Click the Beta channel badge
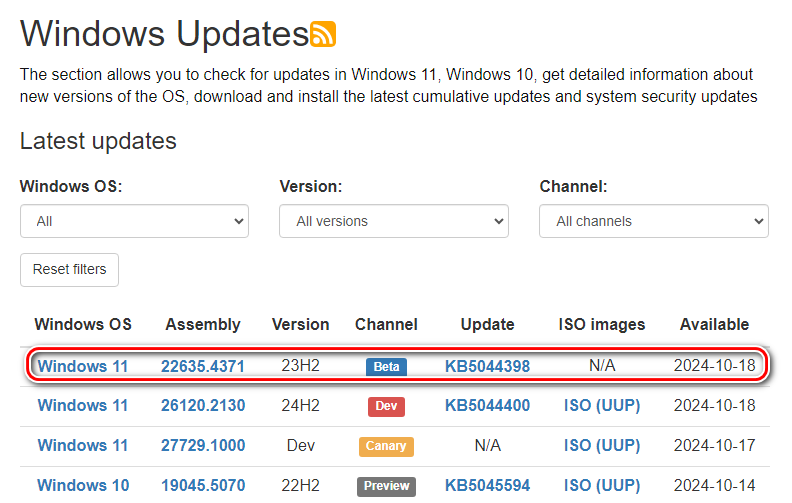 386,367
